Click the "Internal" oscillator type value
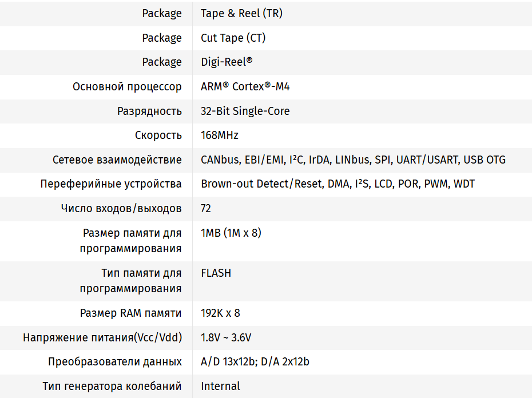The height and width of the screenshot is (398, 532). [220, 386]
